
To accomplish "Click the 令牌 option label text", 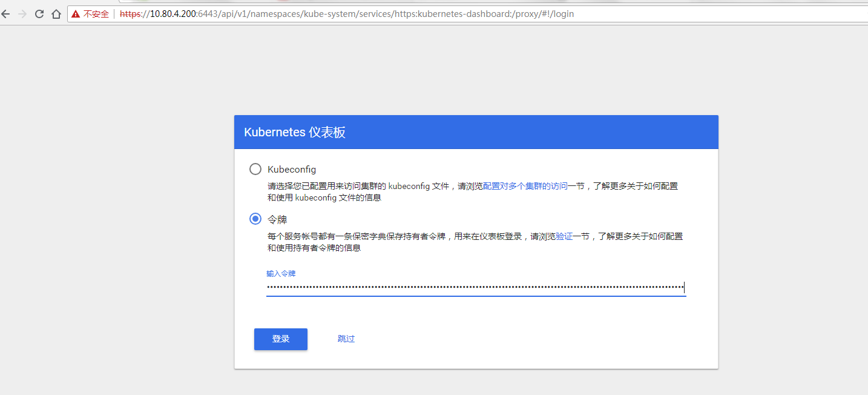I will coord(277,219).
